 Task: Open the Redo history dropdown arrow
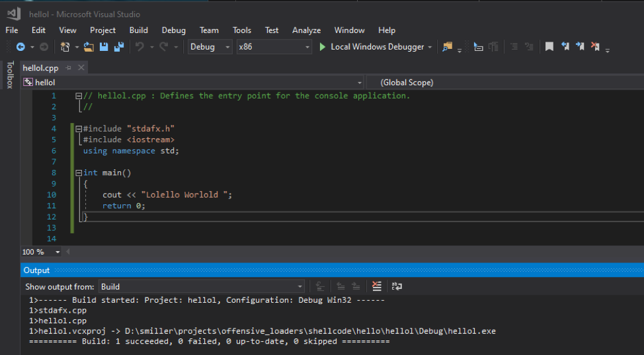click(x=176, y=47)
